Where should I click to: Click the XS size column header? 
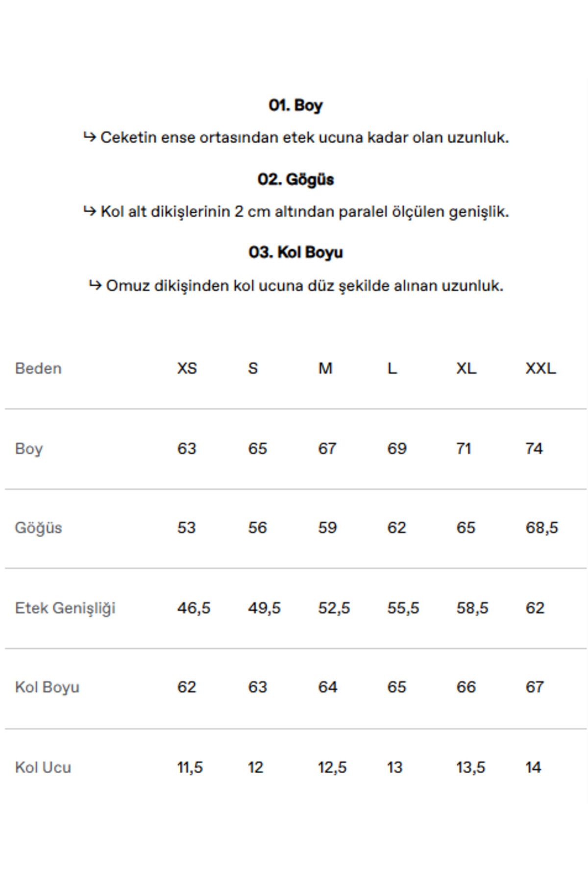[x=187, y=368]
